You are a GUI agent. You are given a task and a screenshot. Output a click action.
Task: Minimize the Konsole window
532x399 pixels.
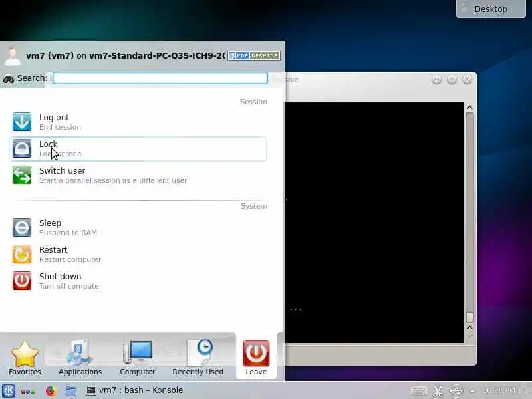(x=436, y=80)
